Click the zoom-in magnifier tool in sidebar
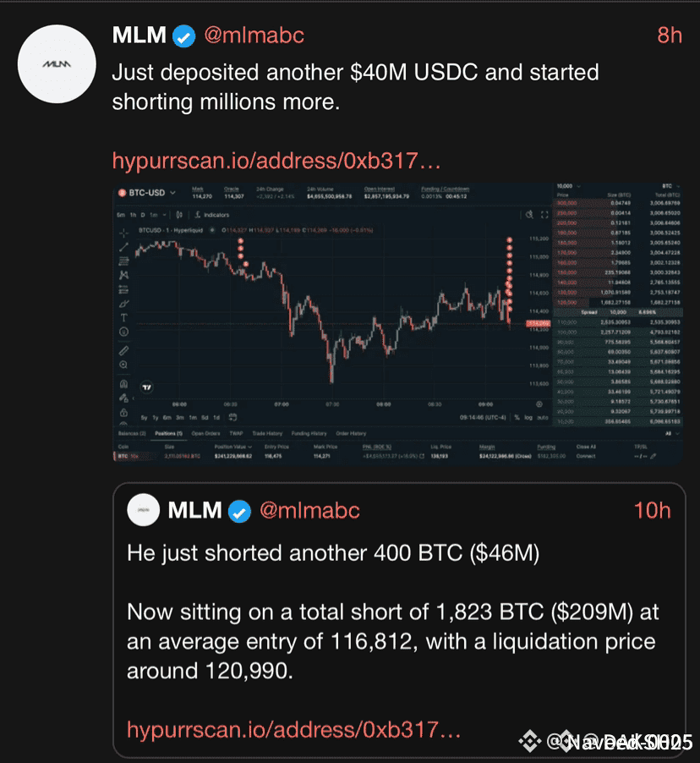The width and height of the screenshot is (700, 763). 124,364
